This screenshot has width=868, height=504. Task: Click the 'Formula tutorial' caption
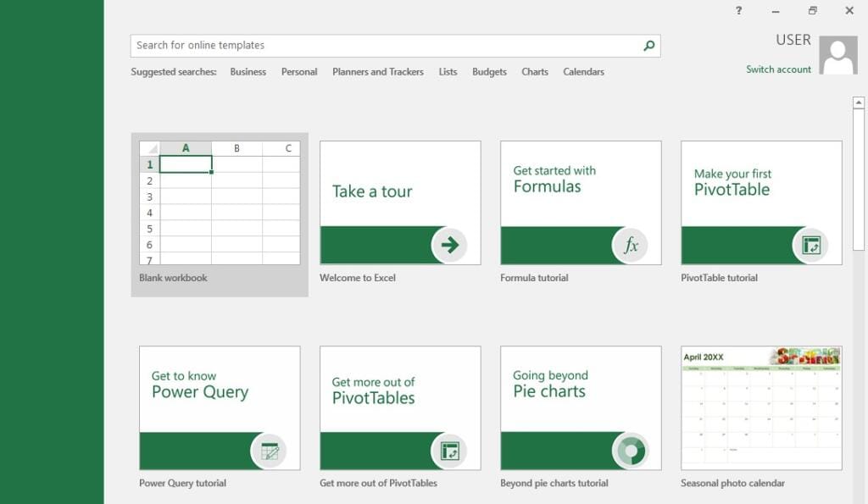pyautogui.click(x=534, y=278)
